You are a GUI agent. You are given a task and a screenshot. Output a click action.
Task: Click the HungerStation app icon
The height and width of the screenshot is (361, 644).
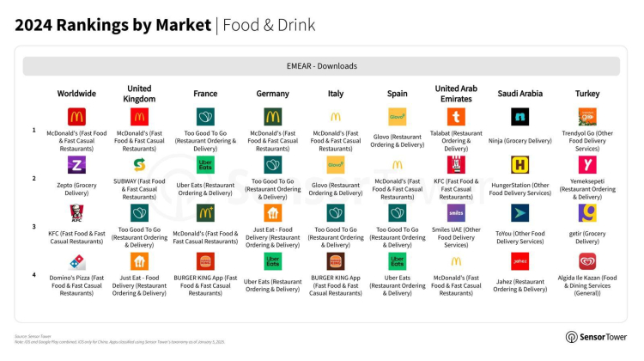[x=520, y=165]
